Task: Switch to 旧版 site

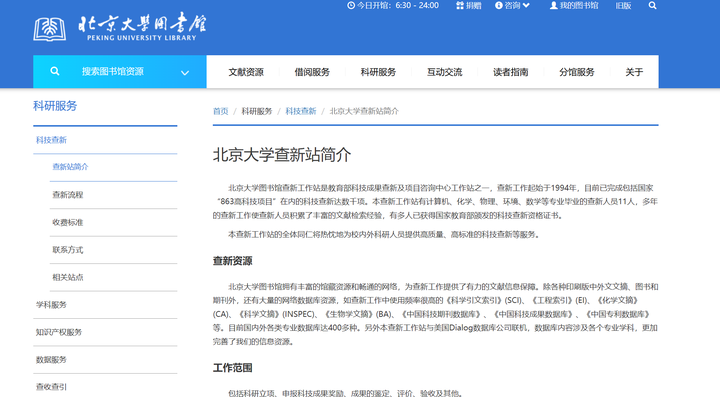Action: click(624, 6)
